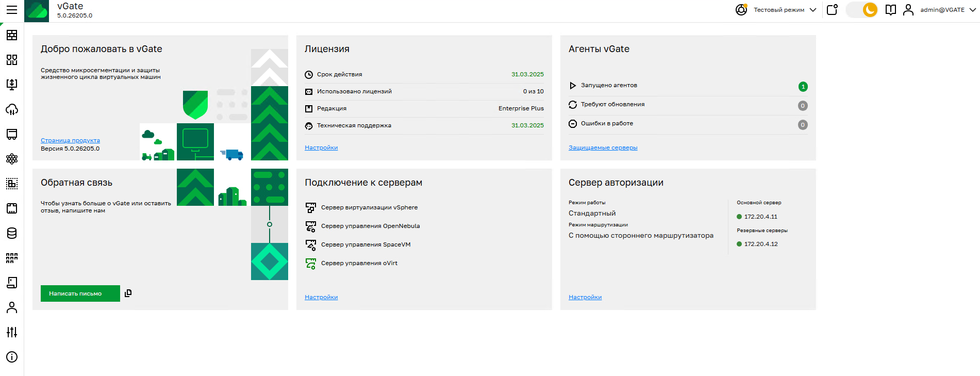The image size is (980, 376).
Task: Open the sidebar icon with four shields
Action: point(12,60)
